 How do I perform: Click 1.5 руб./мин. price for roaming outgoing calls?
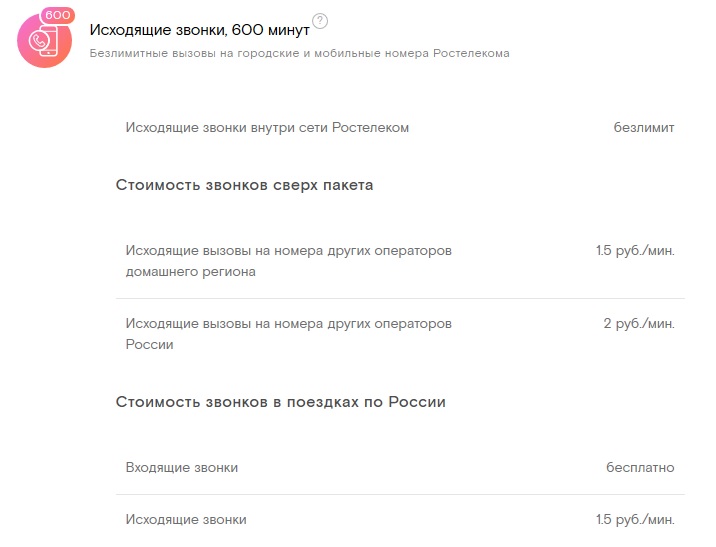click(x=635, y=520)
